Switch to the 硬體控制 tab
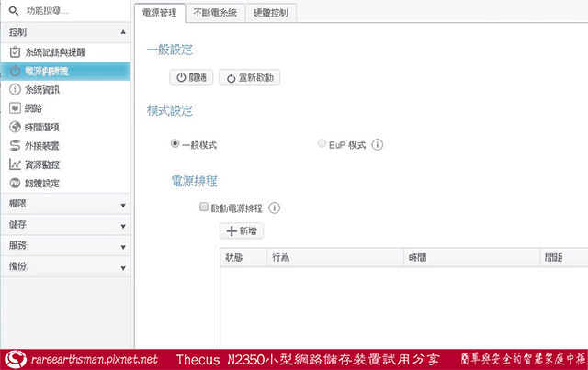 point(276,13)
